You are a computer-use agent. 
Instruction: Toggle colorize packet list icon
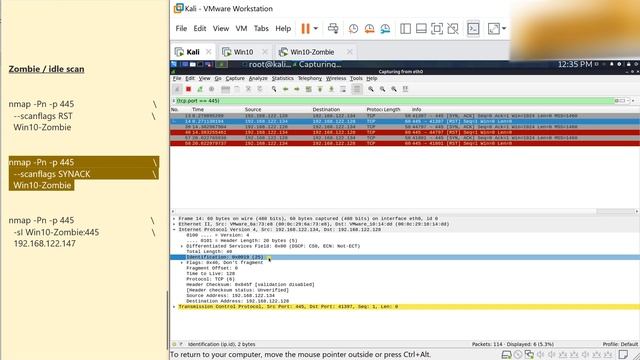pyautogui.click(x=357, y=89)
